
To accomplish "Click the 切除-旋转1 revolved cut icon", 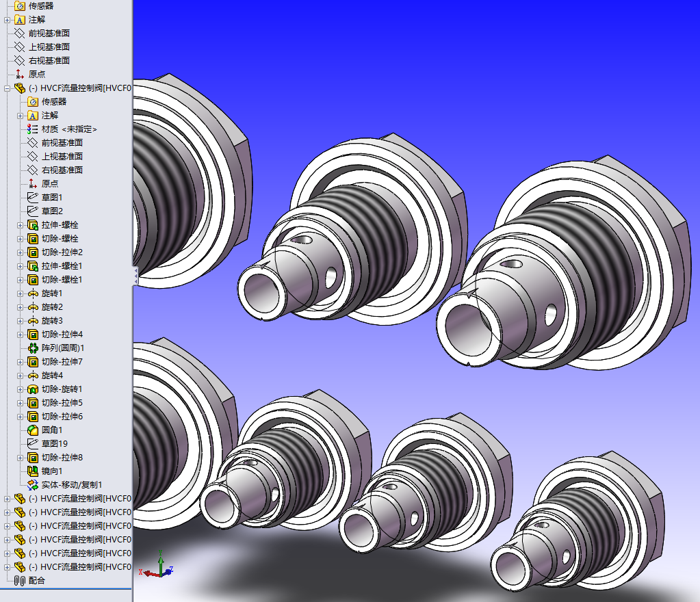I will (33, 389).
